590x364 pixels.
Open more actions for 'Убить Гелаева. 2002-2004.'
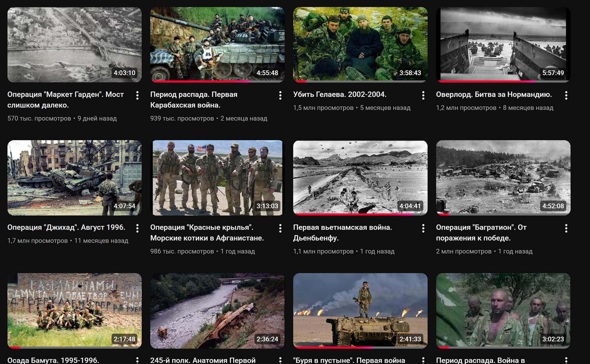423,95
